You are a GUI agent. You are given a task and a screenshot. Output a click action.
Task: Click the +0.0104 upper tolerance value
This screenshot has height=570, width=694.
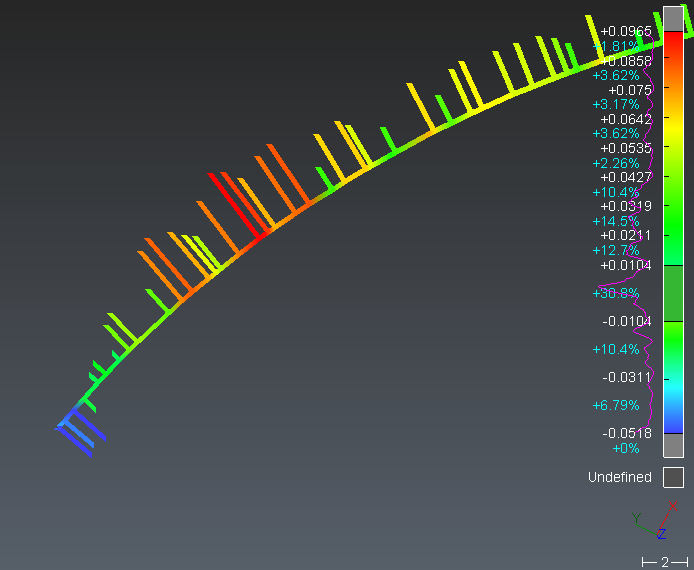pyautogui.click(x=625, y=265)
